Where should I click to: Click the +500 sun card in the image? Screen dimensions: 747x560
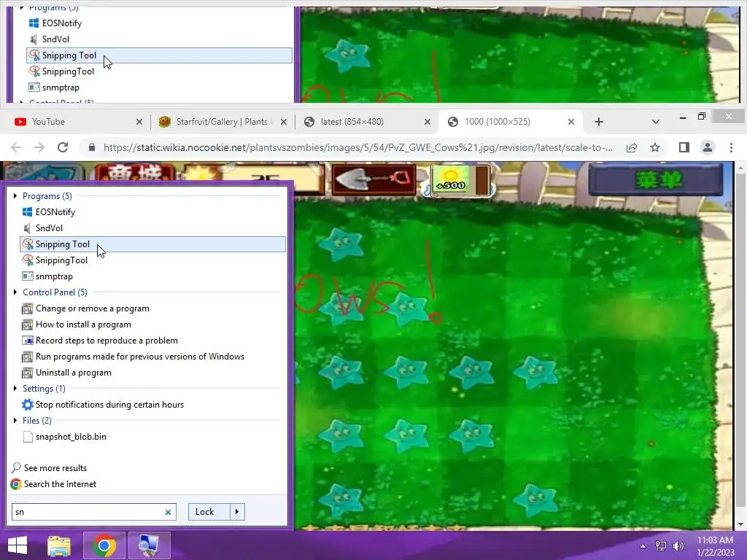460,181
